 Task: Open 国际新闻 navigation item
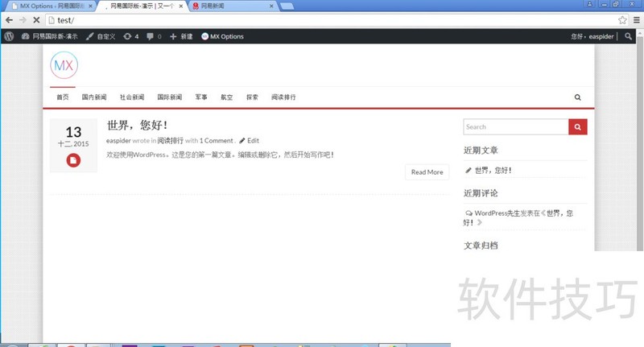(x=170, y=97)
